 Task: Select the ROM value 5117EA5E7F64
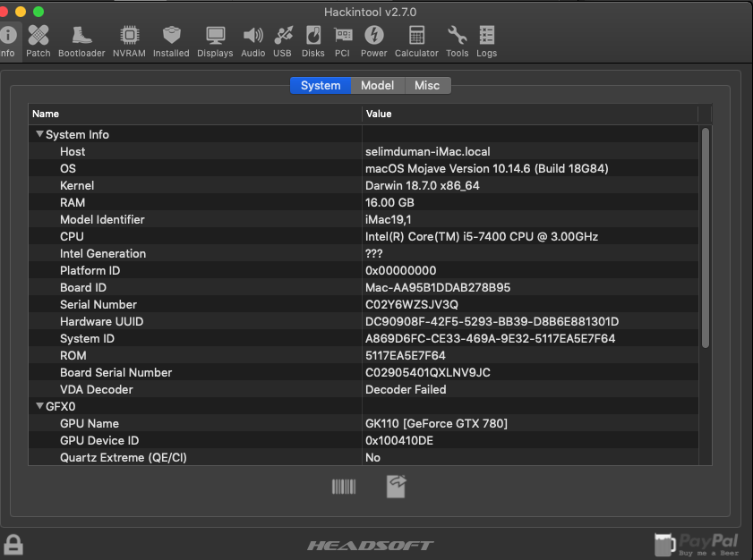[406, 355]
